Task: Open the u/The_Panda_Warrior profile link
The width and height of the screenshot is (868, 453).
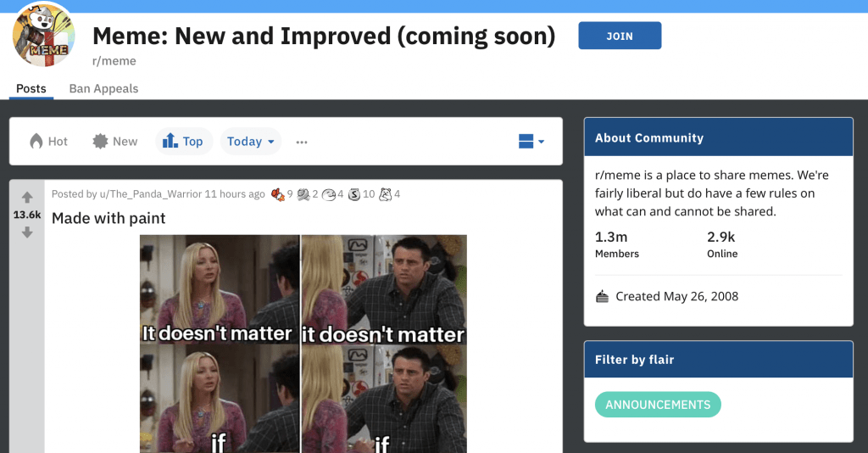Action: tap(151, 193)
